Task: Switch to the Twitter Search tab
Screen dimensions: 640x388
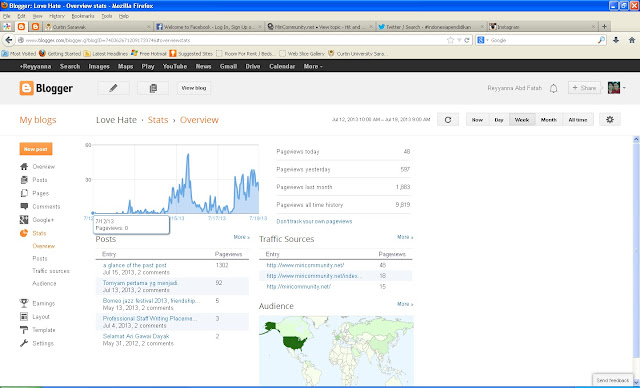Action: (x=431, y=27)
